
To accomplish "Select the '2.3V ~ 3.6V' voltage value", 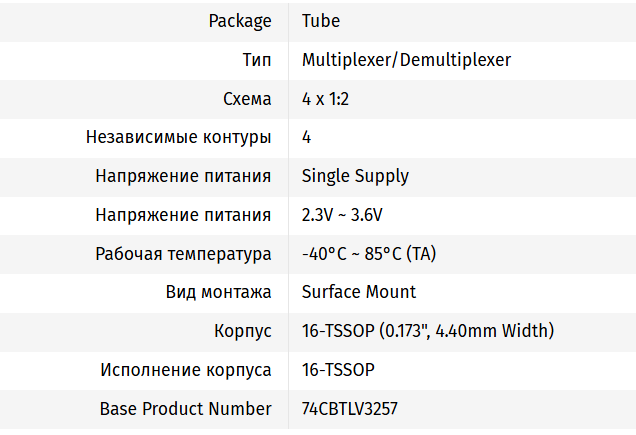I will [342, 215].
